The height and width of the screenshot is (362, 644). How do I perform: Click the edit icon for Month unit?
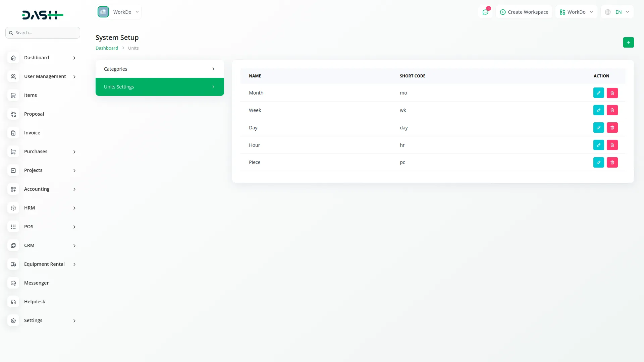(598, 93)
